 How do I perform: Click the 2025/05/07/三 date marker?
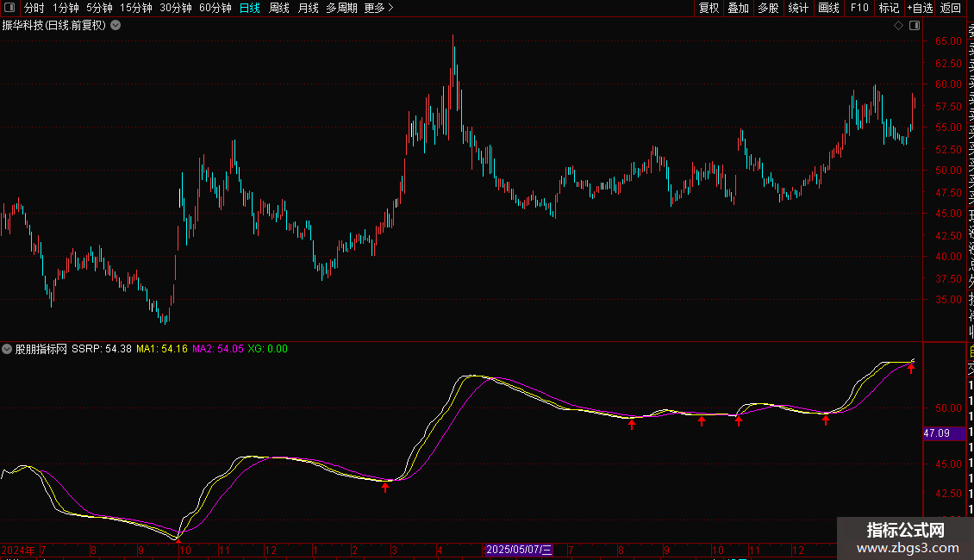[519, 550]
